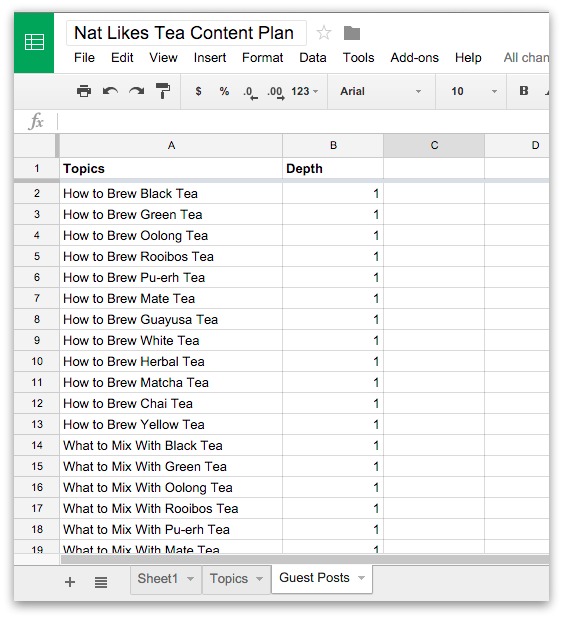563x619 pixels.
Task: Open Guest Posts tab dropdown arrow
Action: tap(361, 578)
